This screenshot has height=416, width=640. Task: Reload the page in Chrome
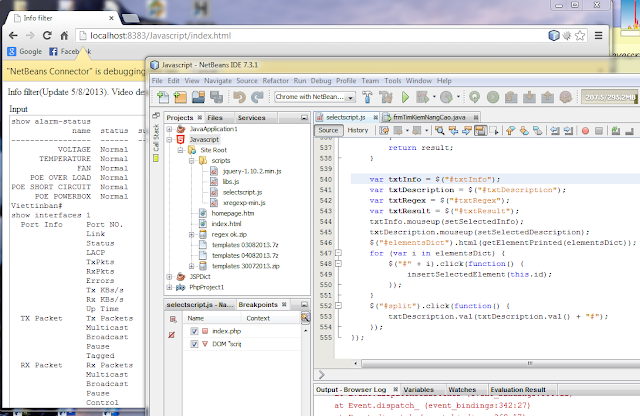point(47,36)
